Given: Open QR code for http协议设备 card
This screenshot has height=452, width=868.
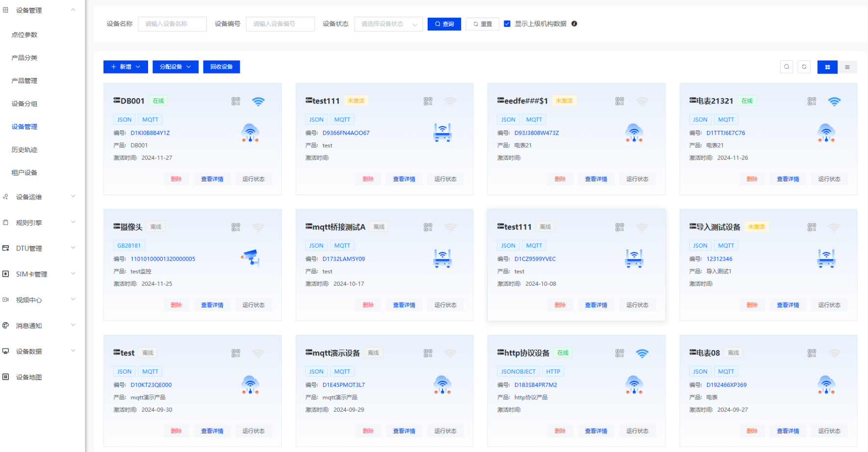Looking at the screenshot, I should (x=619, y=353).
